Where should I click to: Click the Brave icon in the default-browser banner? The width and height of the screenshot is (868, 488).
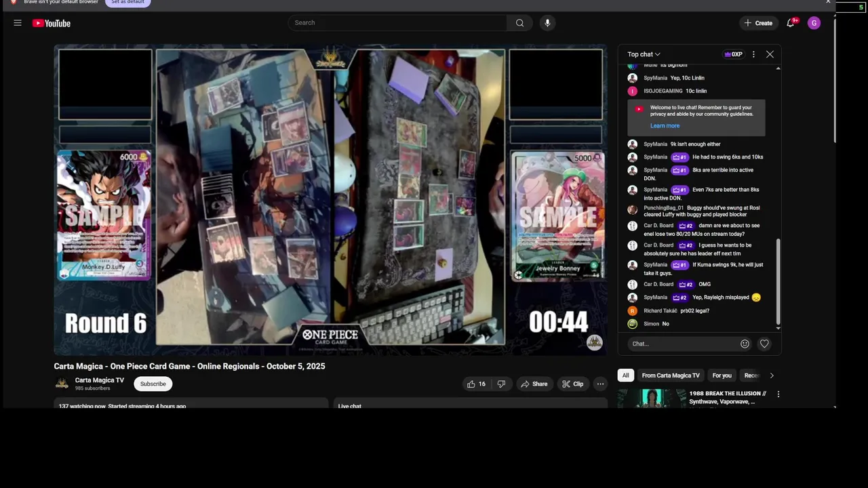click(x=13, y=2)
